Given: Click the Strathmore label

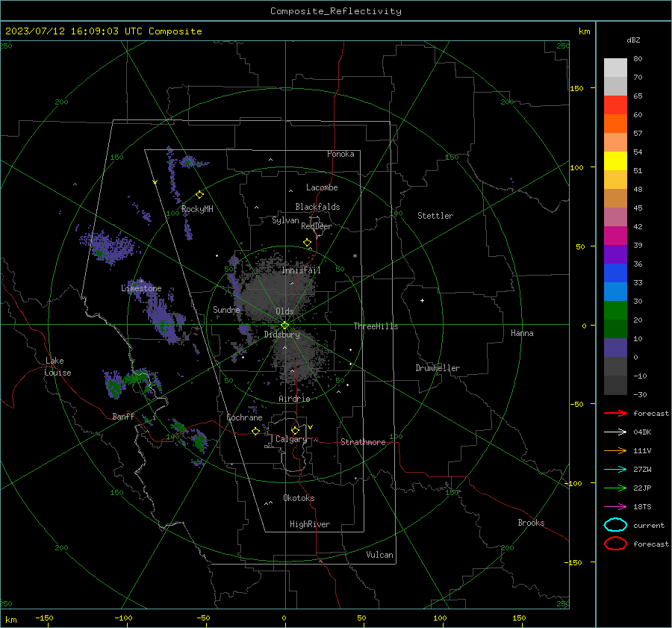Looking at the screenshot, I should point(363,442).
